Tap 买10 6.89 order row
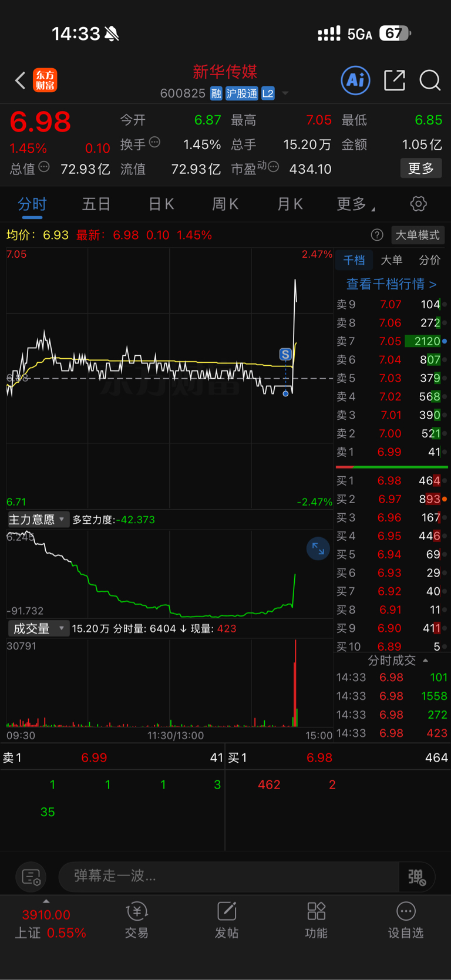This screenshot has height=980, width=451. click(x=392, y=646)
